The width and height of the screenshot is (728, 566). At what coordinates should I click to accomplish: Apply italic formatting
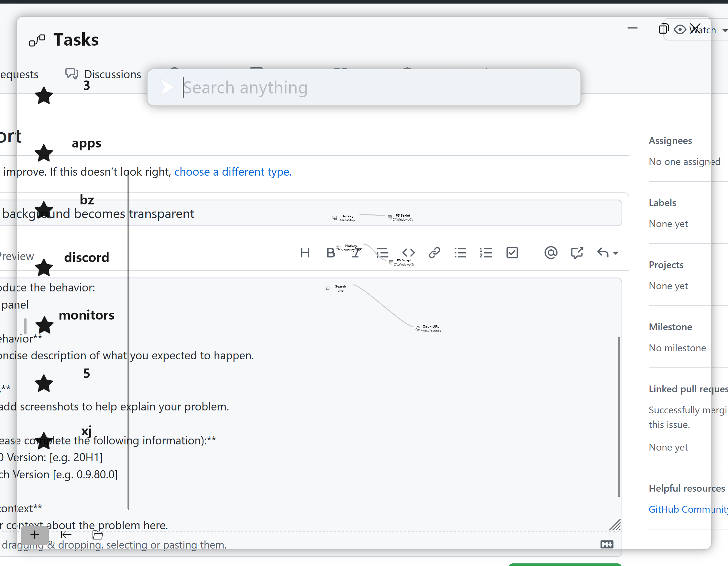[x=356, y=253]
